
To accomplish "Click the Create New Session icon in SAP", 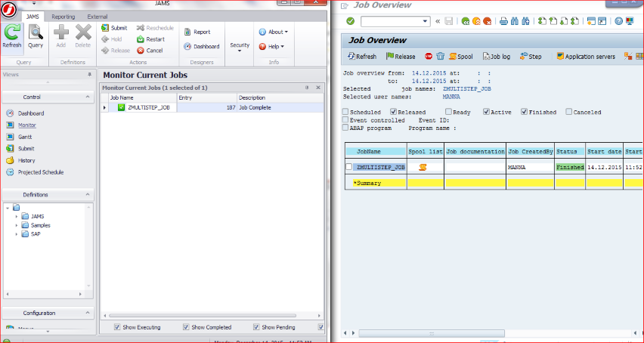I will [591, 21].
